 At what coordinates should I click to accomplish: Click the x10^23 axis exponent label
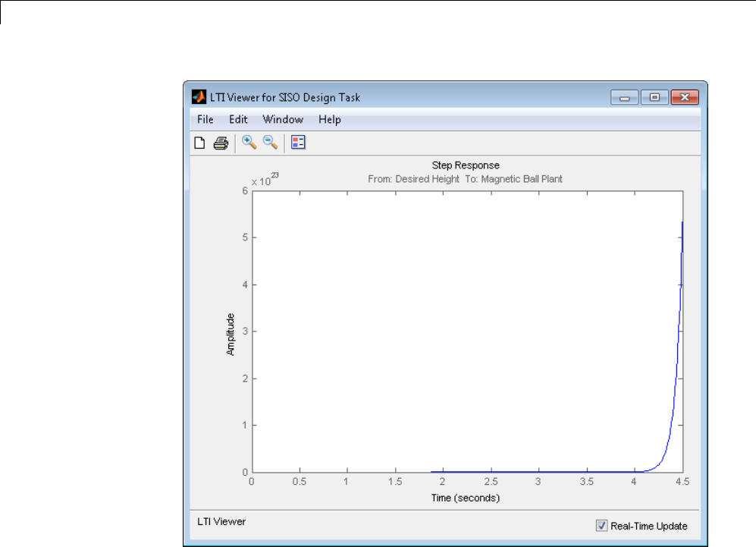(265, 180)
